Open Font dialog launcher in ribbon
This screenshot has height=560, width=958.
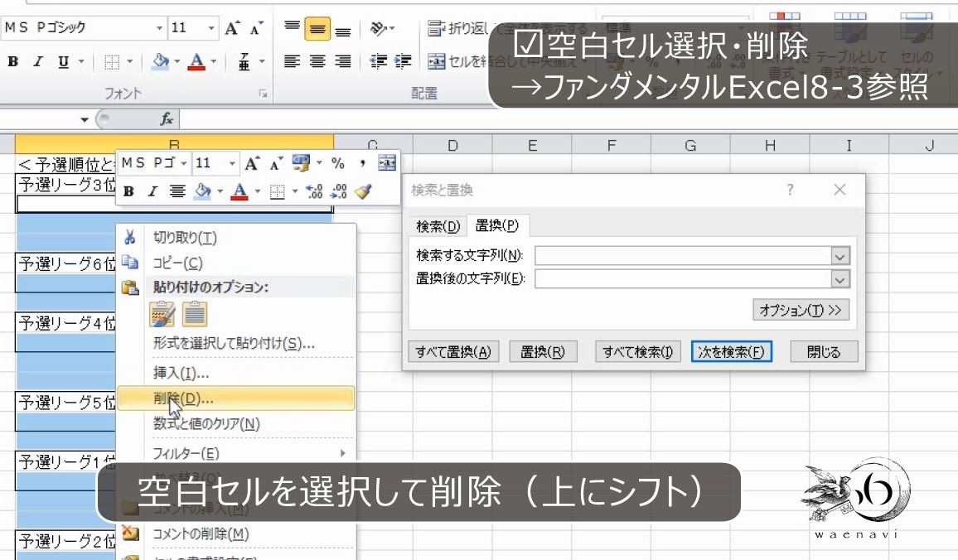click(x=263, y=94)
